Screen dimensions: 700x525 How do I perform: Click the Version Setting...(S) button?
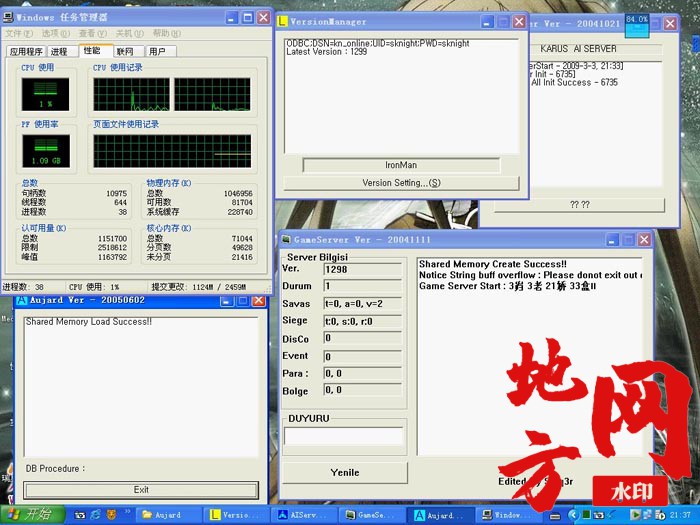401,183
